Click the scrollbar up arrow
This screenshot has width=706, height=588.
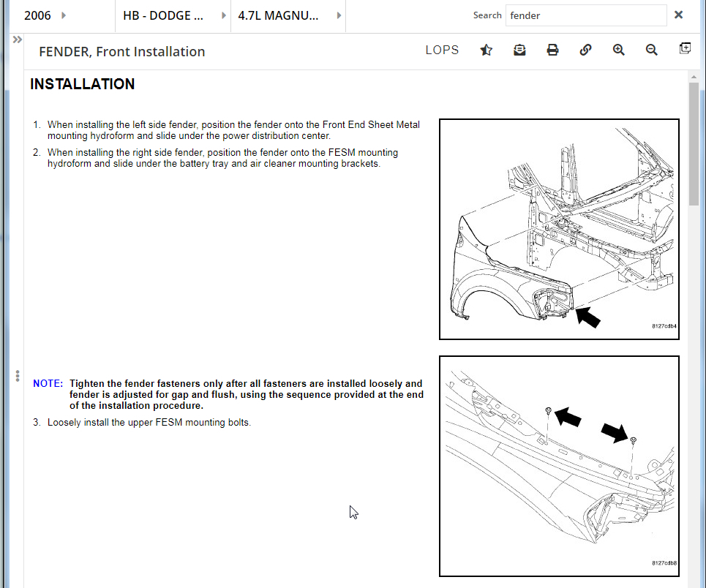[x=694, y=77]
